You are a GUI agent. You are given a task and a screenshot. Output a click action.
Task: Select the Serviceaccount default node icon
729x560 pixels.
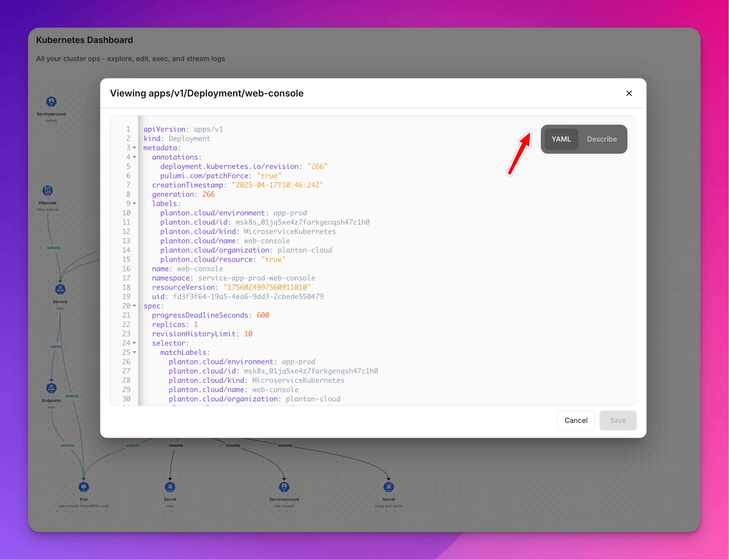51,101
